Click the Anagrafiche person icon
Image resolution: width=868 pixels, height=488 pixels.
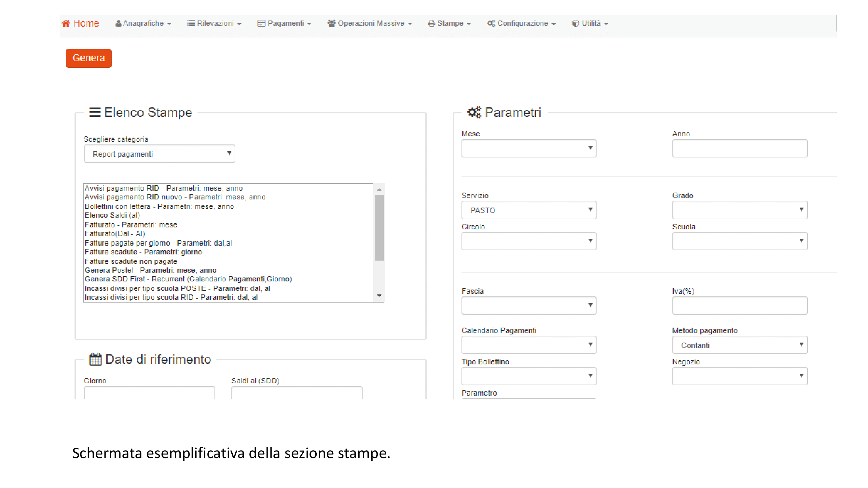click(x=118, y=23)
